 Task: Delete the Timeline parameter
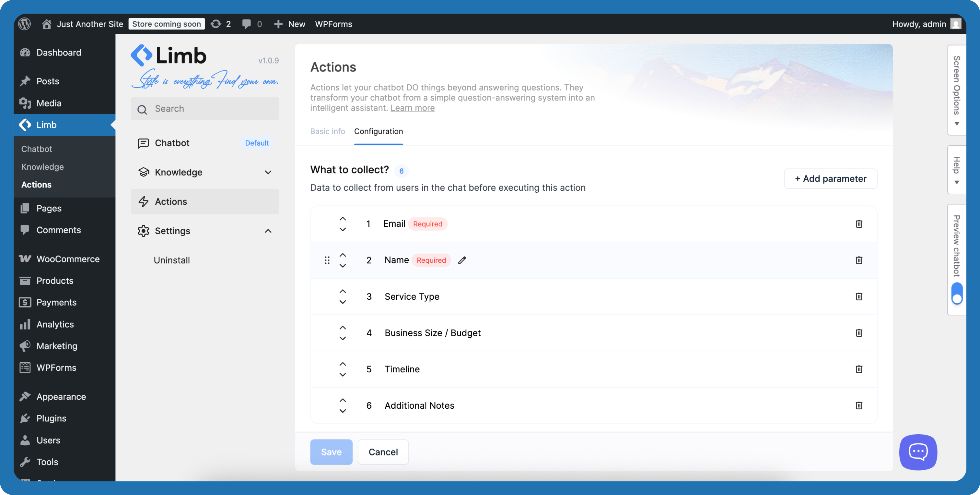click(859, 369)
